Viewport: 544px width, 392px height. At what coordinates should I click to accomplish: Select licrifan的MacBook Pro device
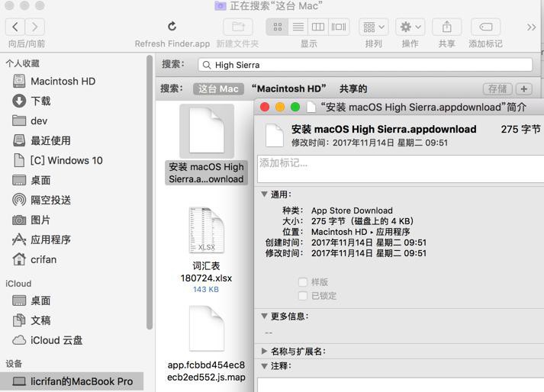[72, 381]
